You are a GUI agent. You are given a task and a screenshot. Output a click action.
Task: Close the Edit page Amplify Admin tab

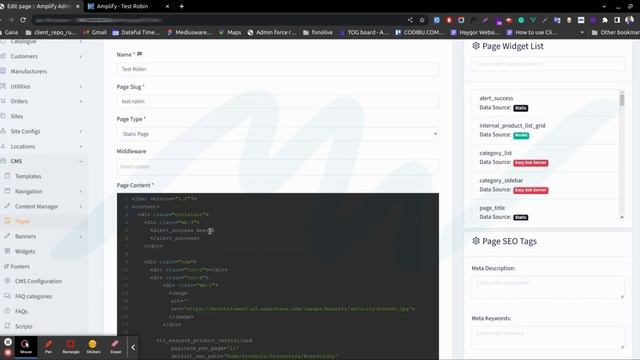[x=78, y=6]
